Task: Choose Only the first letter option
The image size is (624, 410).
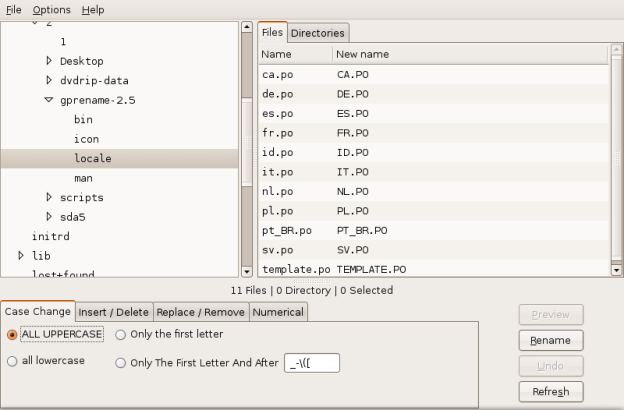Action: coord(121,334)
